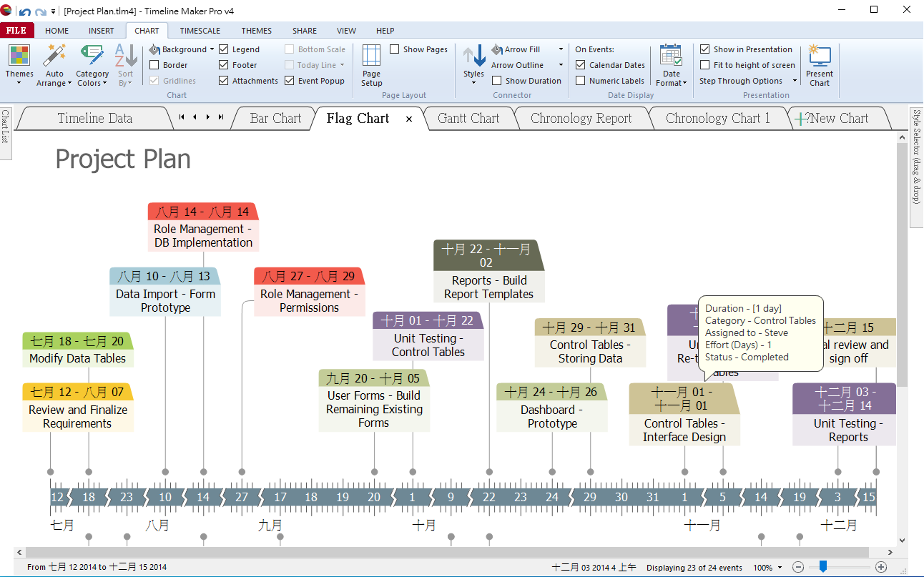924x577 pixels.
Task: Open the Themes gallery icon
Action: pos(19,56)
